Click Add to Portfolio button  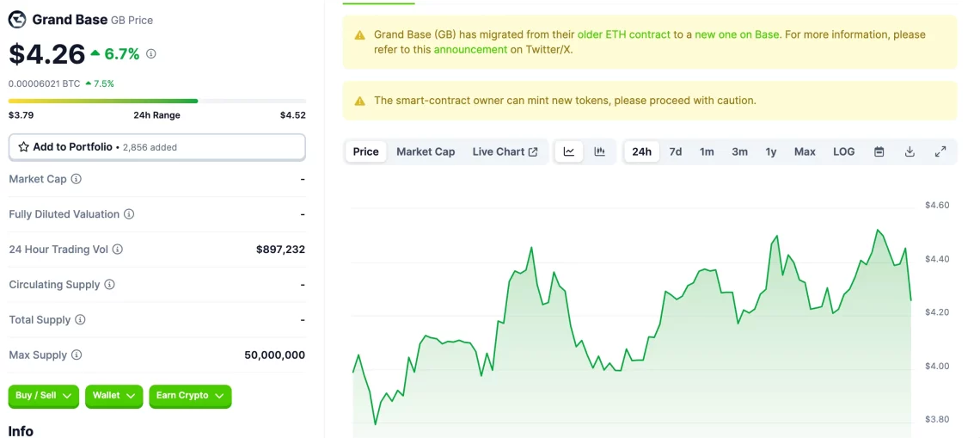156,147
